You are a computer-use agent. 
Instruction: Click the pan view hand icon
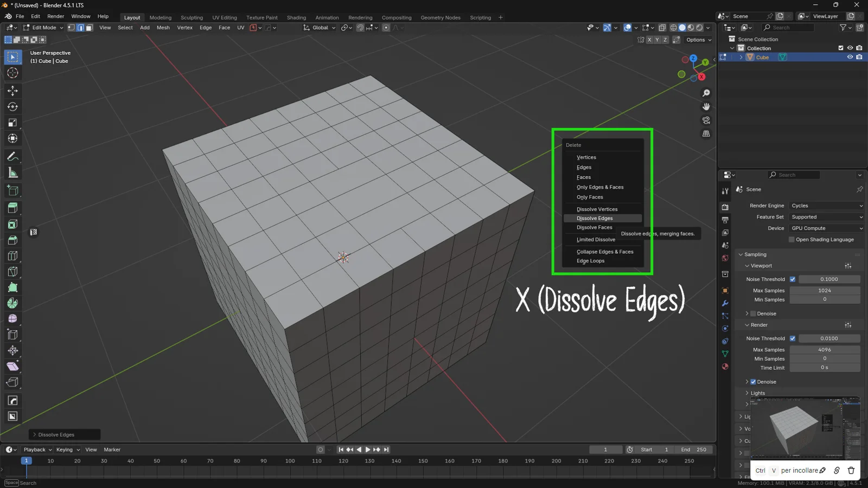tap(706, 107)
